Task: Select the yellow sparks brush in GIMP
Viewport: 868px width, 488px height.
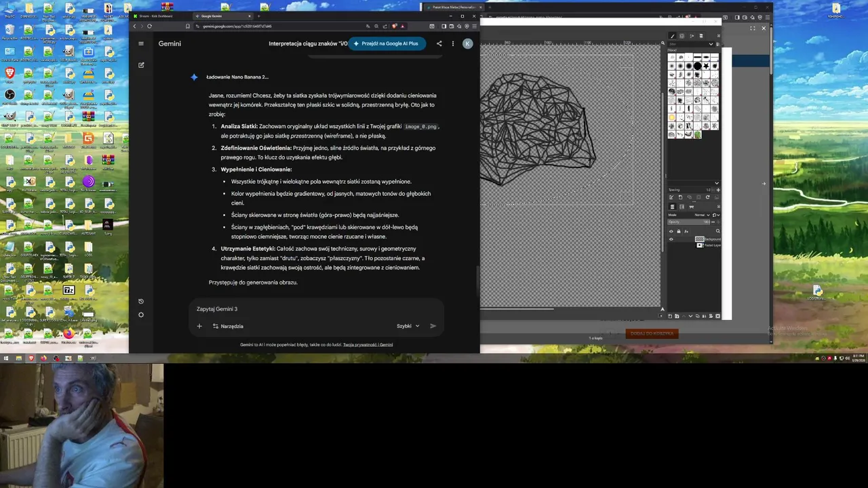Action: tap(672, 117)
